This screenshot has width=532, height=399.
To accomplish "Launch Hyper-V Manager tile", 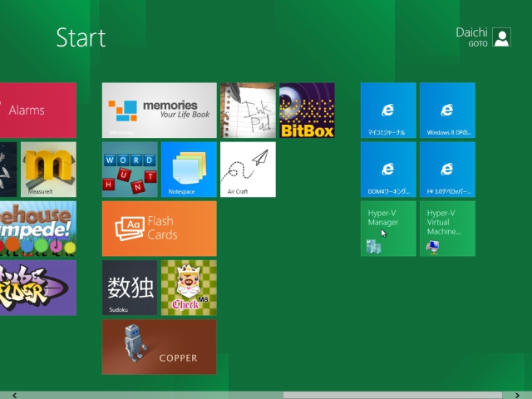I will click(388, 229).
